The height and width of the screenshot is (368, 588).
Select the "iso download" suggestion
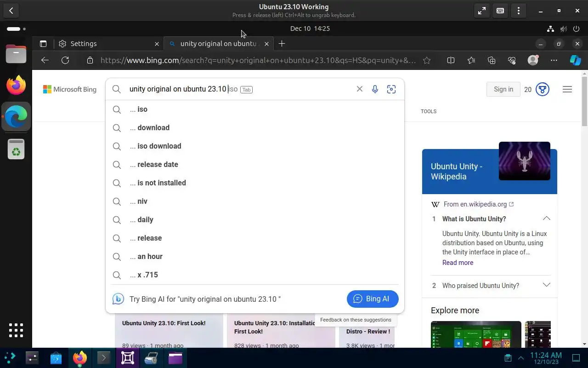click(255, 146)
